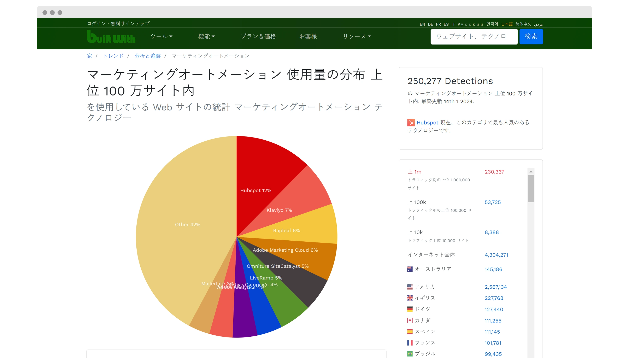Click the 家 breadcrumb link
629x364 pixels.
[x=89, y=56]
